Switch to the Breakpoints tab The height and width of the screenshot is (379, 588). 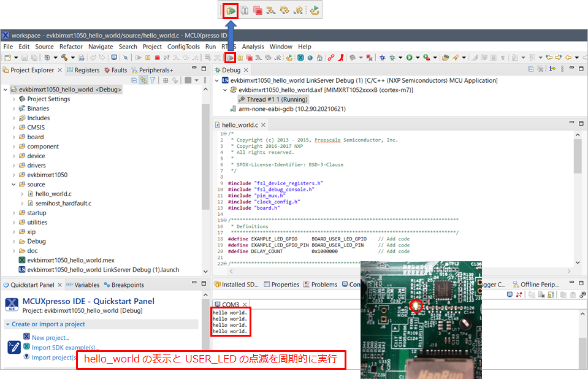pos(124,285)
